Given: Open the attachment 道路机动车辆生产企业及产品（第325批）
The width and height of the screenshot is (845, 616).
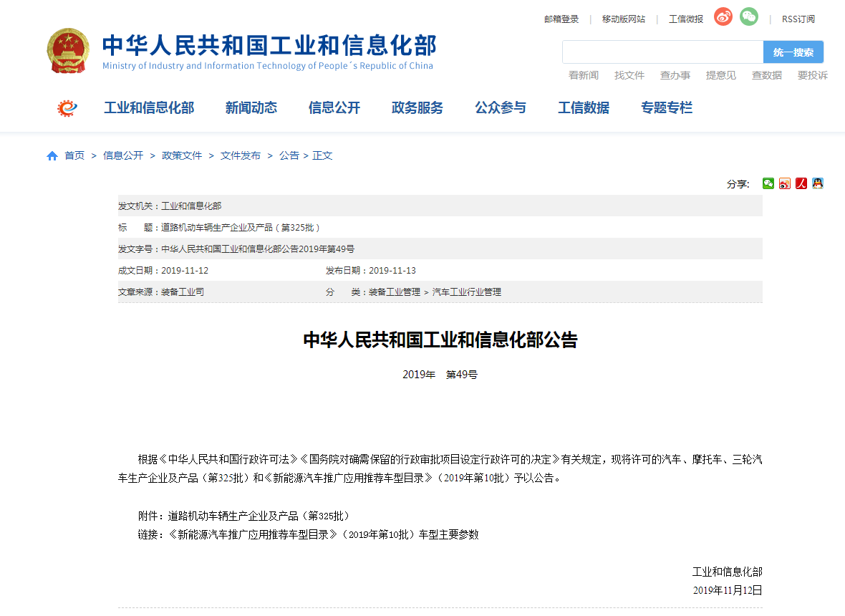Looking at the screenshot, I should click(259, 516).
